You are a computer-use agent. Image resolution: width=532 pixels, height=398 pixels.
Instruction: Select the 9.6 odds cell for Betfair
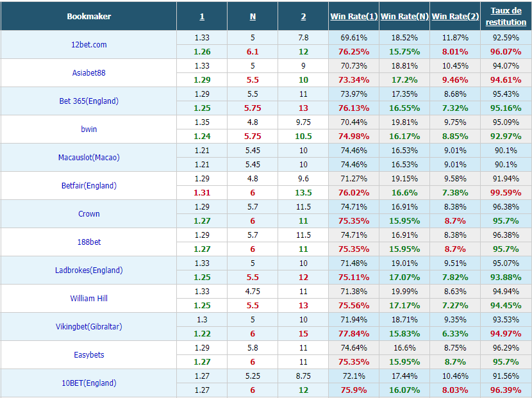[x=303, y=178]
